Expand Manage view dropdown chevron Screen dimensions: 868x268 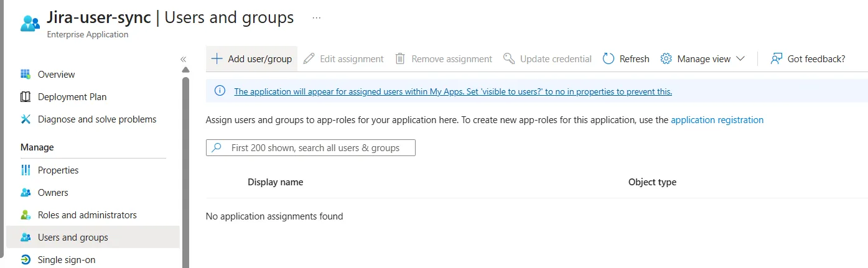click(740, 59)
